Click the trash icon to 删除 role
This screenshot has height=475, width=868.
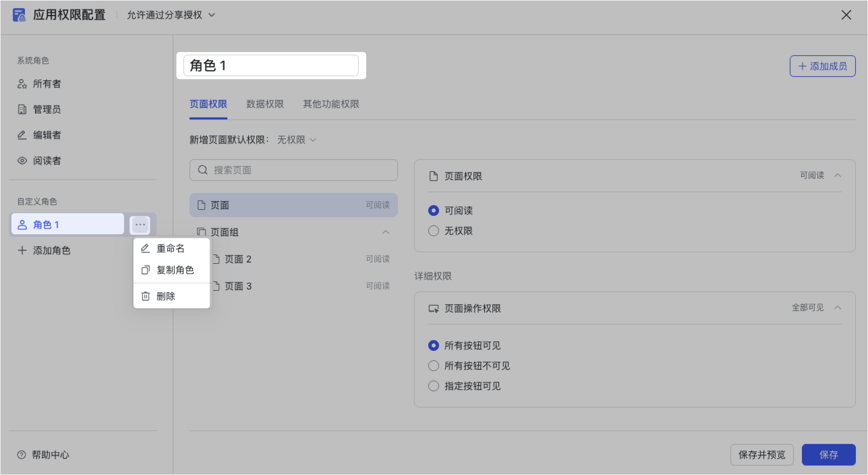click(146, 296)
